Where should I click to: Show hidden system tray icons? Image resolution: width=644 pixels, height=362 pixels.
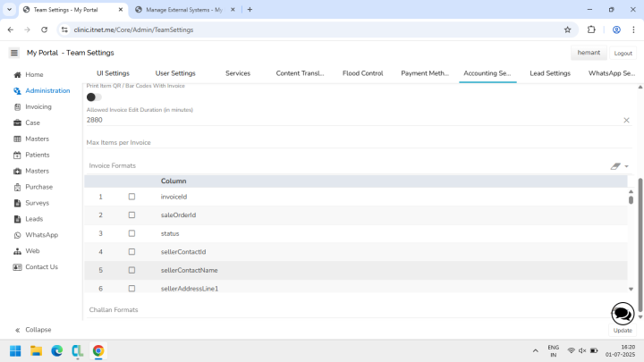click(x=535, y=350)
